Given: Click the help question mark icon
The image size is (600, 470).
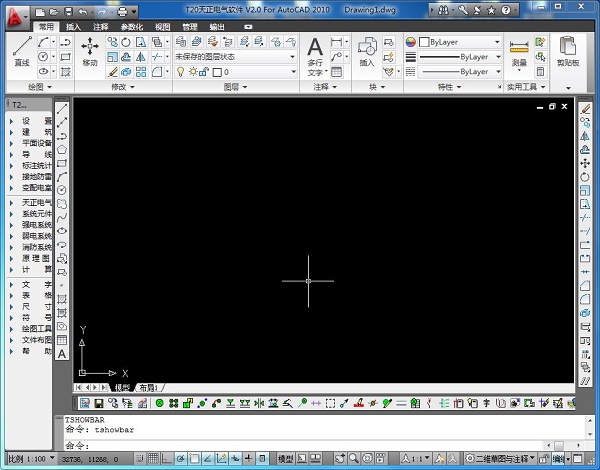Looking at the screenshot, I should (x=506, y=10).
